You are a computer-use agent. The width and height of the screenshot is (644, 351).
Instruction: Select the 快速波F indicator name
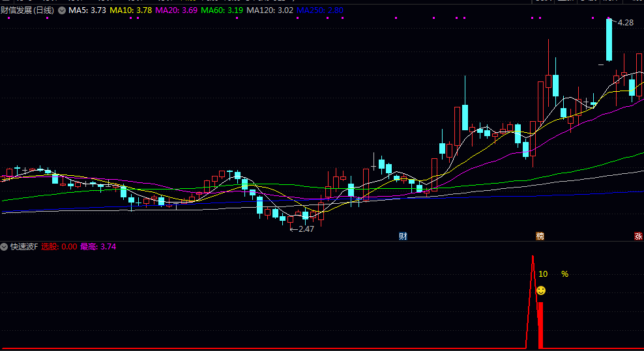23,247
